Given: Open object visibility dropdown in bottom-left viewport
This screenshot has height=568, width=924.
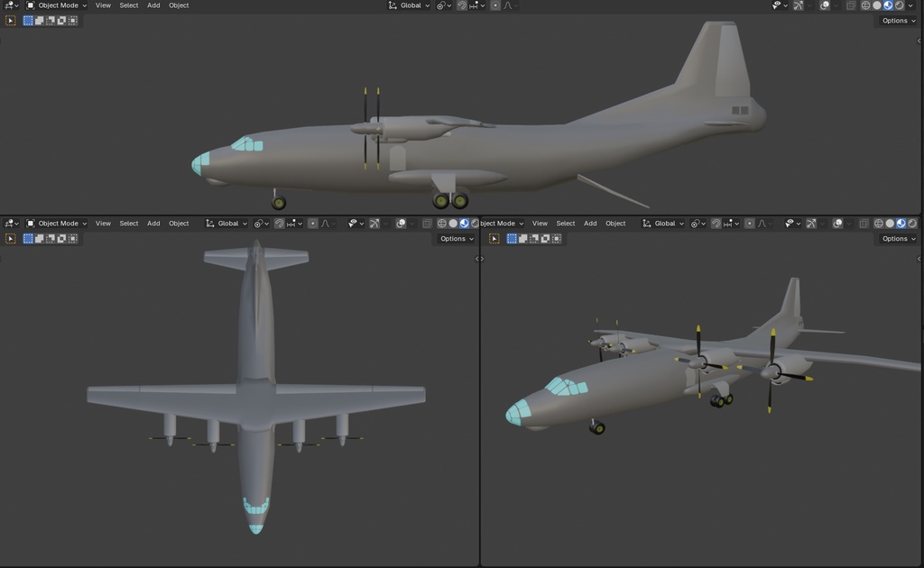Looking at the screenshot, I should tap(356, 223).
